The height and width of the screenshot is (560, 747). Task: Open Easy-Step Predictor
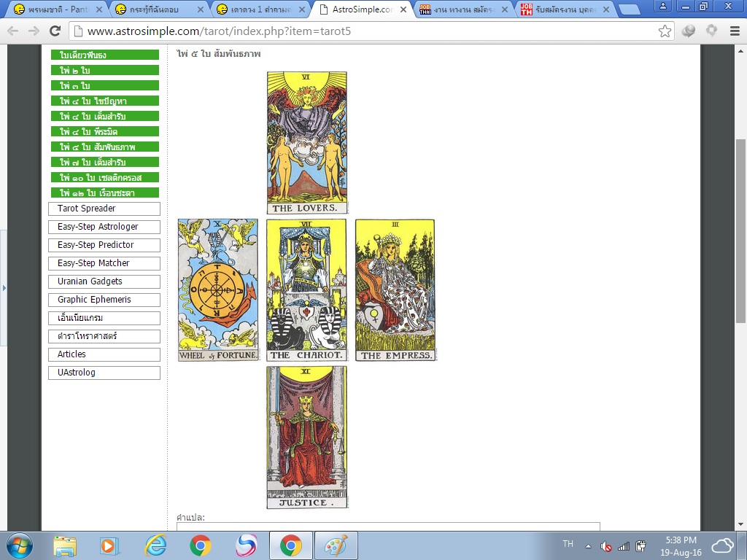tap(104, 245)
